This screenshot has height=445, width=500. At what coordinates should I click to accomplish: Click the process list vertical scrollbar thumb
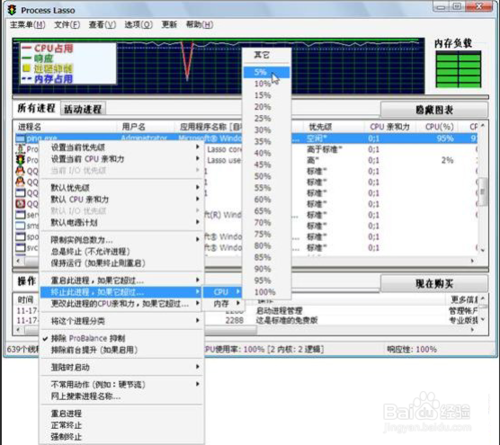pos(483,192)
